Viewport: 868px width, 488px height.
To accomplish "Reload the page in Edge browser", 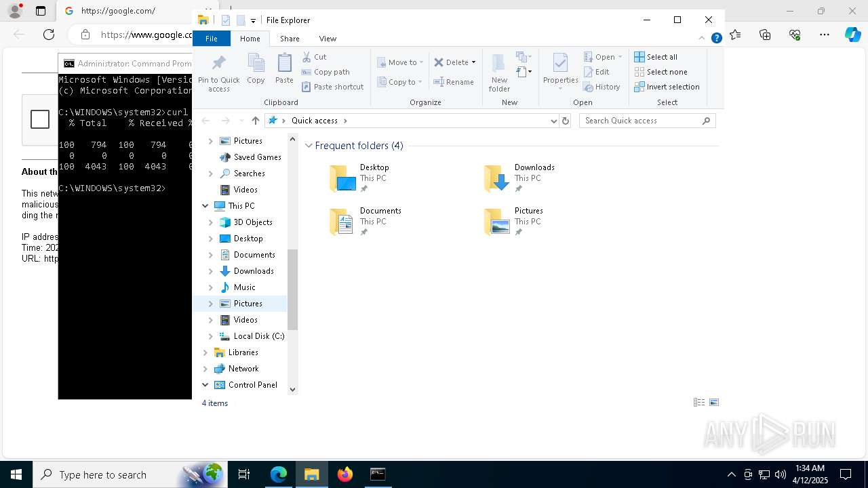I will click(x=49, y=35).
